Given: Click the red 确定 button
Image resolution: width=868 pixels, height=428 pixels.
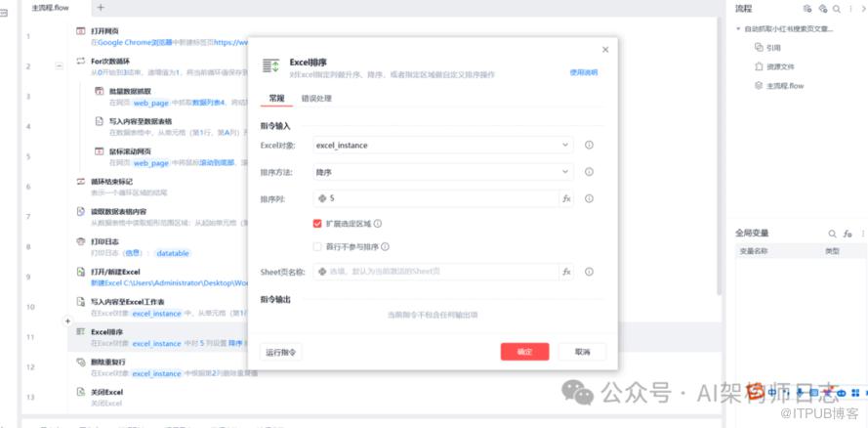Looking at the screenshot, I should pyautogui.click(x=524, y=352).
